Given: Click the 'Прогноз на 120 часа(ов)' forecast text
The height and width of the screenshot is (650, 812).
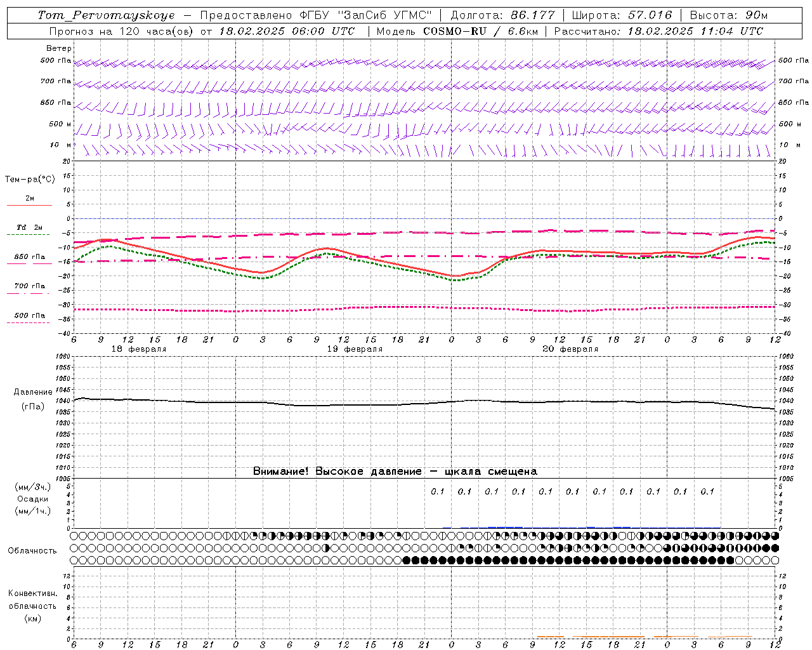Looking at the screenshot, I should [x=121, y=31].
